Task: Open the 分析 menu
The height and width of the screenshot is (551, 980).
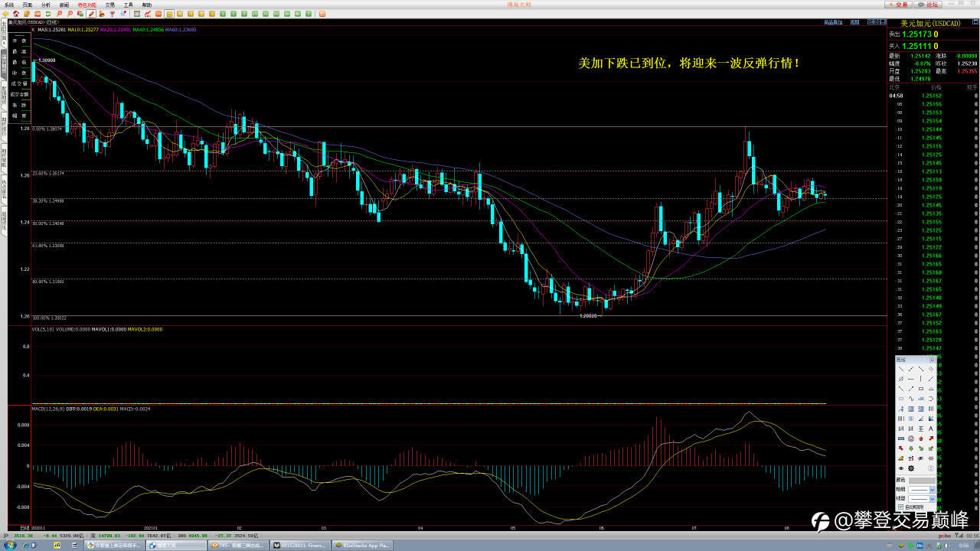Action: [x=46, y=5]
